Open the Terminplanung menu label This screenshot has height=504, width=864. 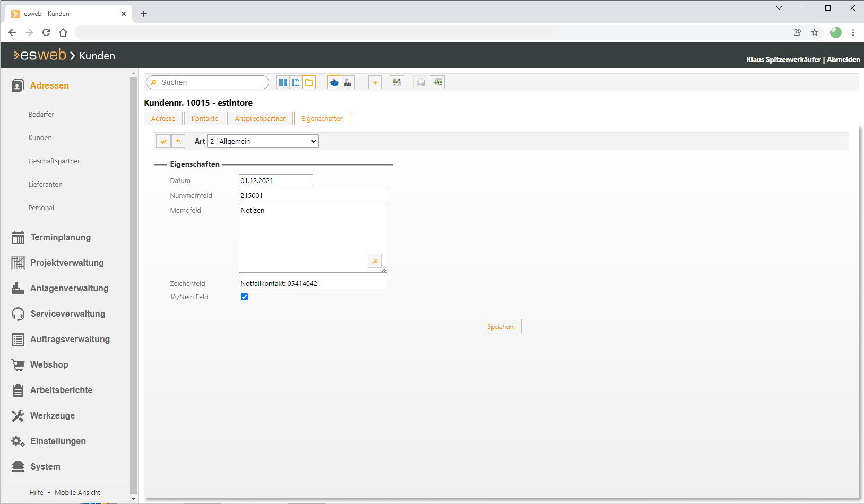(61, 238)
